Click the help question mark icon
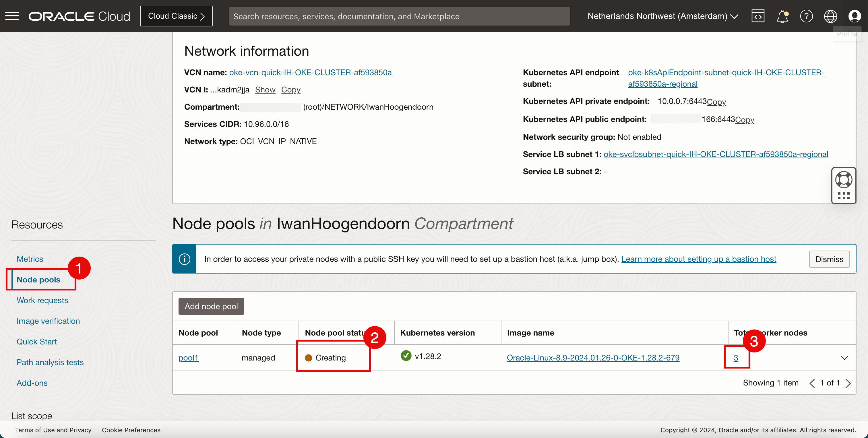This screenshot has height=438, width=868. tap(806, 16)
